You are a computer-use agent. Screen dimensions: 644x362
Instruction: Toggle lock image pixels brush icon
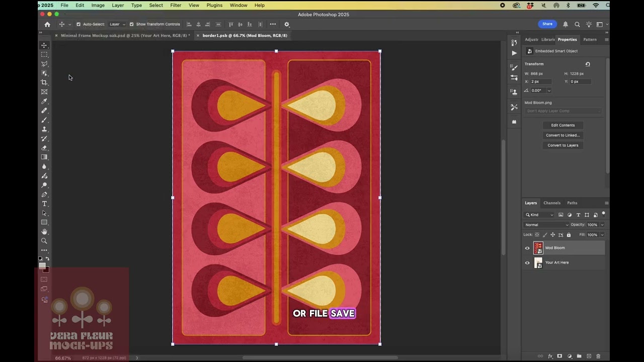pyautogui.click(x=545, y=235)
